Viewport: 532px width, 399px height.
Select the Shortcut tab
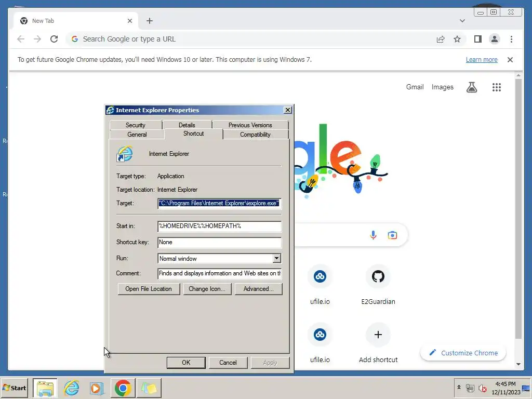tap(193, 134)
